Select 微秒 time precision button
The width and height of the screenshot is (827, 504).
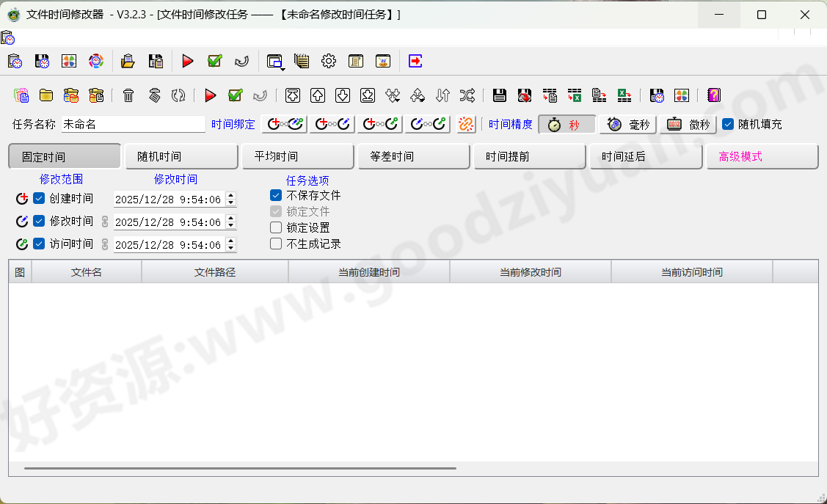(x=688, y=124)
